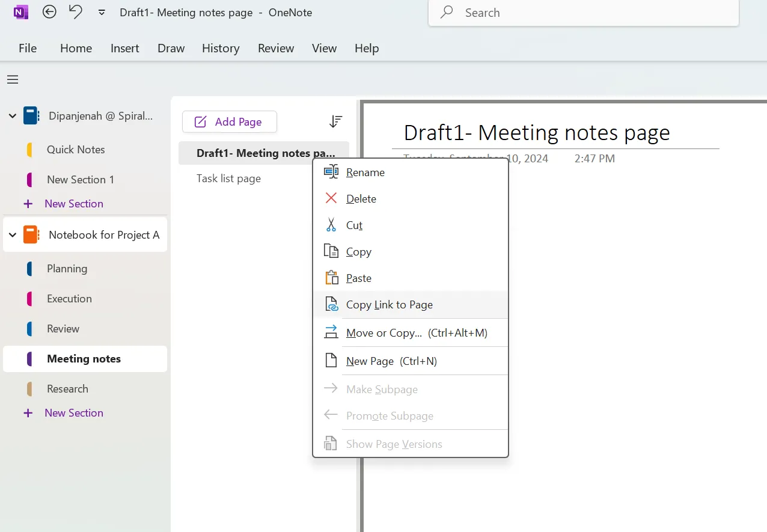The height and width of the screenshot is (532, 767).
Task: Choose Copy from the context menu
Action: [411, 252]
